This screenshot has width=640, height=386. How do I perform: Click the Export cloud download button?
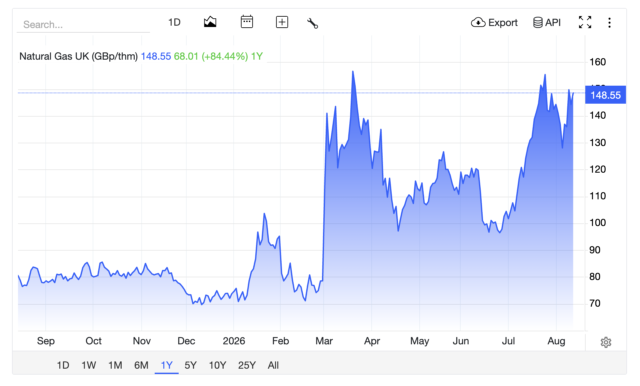point(494,22)
